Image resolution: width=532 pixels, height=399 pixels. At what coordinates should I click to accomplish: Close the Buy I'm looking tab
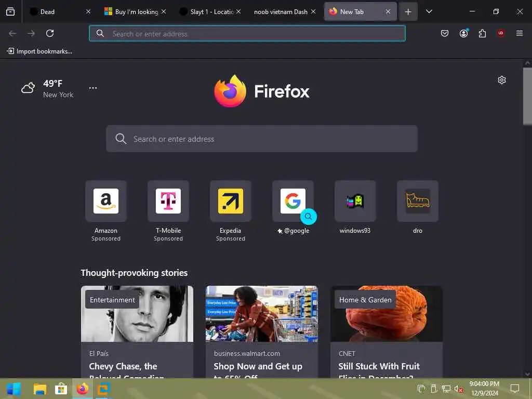(x=164, y=11)
